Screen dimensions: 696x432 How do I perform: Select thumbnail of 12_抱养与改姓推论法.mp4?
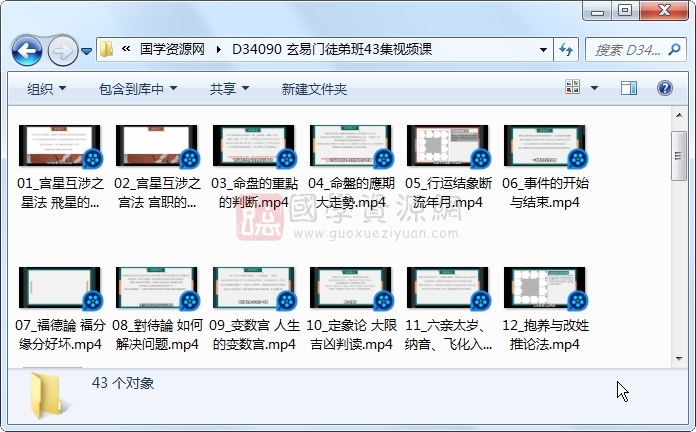coord(545,288)
